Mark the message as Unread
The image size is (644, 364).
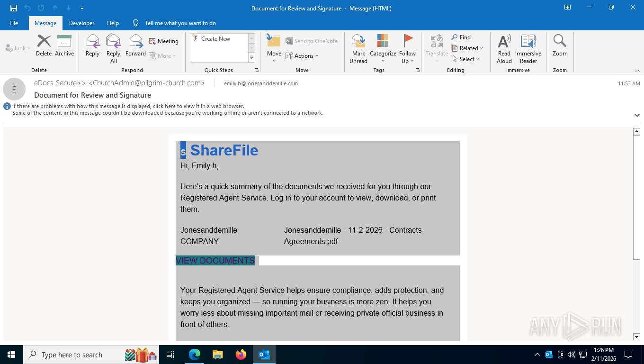pos(358,48)
